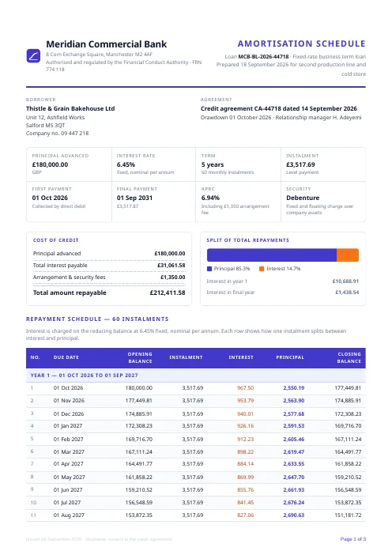Click borrower name Thistle & Grain Bakehouse Ltd

click(70, 108)
